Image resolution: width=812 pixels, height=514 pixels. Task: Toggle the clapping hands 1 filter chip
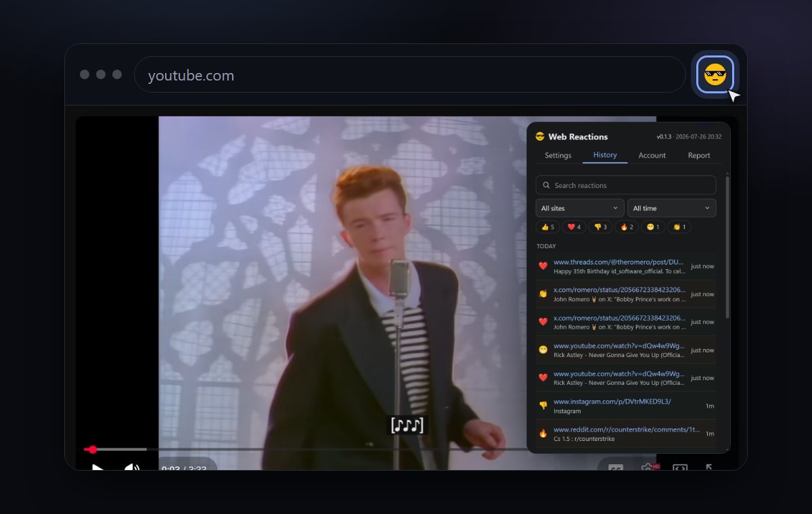click(x=679, y=227)
